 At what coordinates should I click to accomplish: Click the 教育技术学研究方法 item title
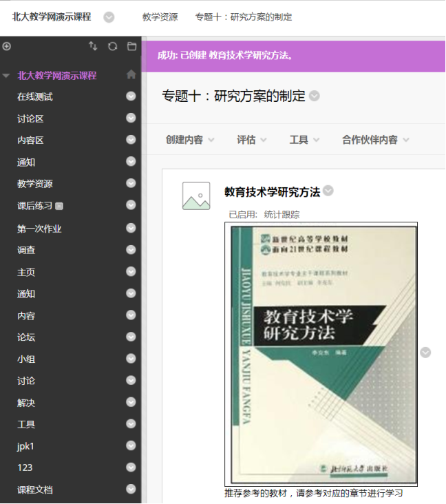272,192
